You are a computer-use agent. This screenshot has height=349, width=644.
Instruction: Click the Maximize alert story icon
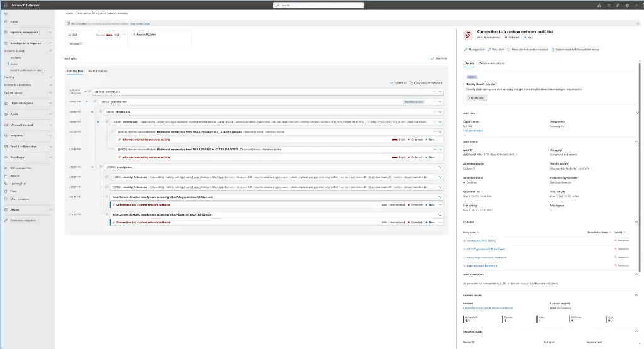click(x=433, y=58)
